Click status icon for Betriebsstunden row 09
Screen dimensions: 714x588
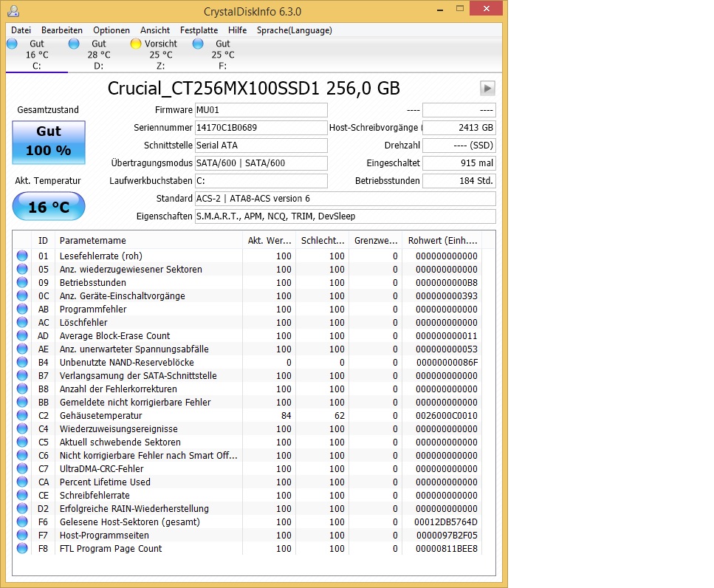pos(22,282)
